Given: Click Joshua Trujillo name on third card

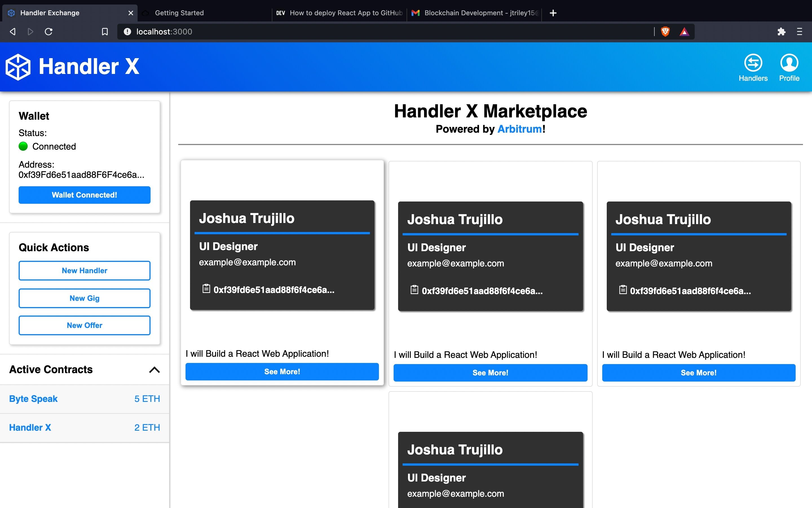Looking at the screenshot, I should (663, 219).
